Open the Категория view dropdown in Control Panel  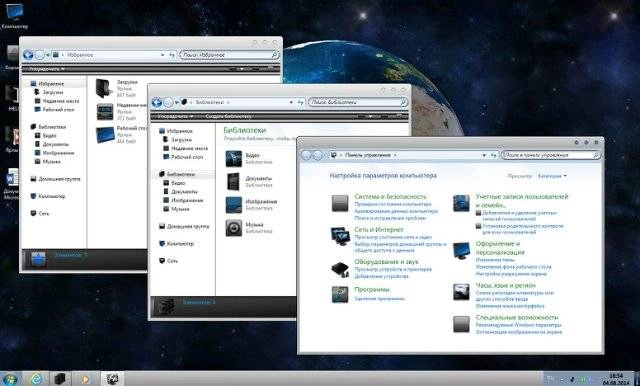tap(552, 176)
